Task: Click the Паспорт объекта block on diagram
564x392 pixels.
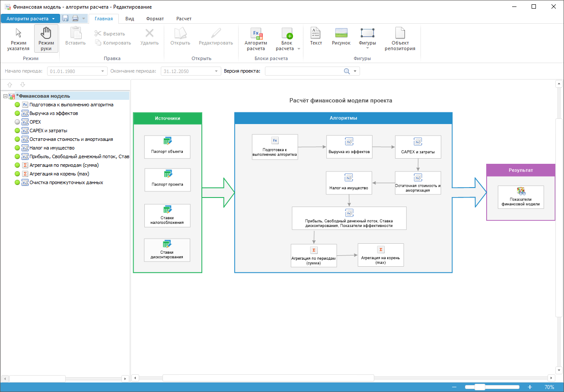Action: tap(167, 147)
